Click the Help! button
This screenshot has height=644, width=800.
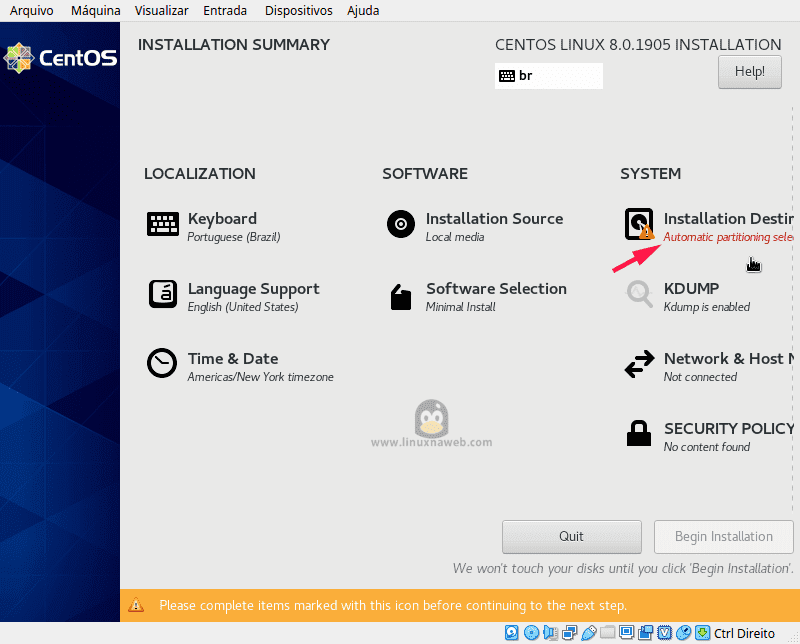click(749, 72)
